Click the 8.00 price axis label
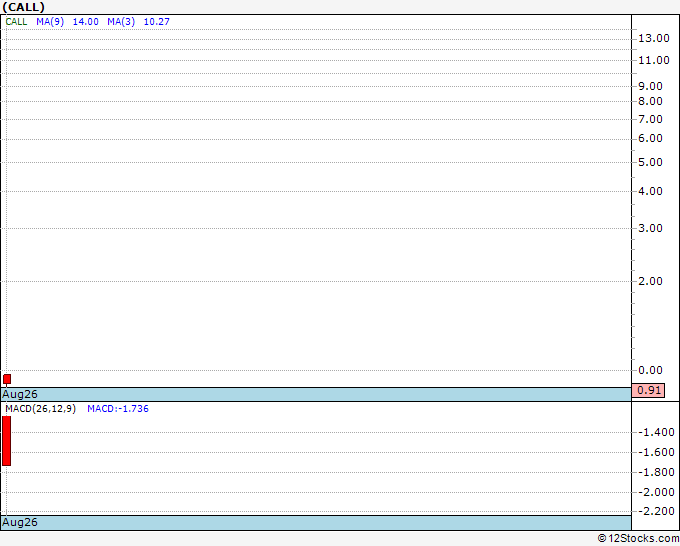This screenshot has width=680, height=546. point(651,101)
